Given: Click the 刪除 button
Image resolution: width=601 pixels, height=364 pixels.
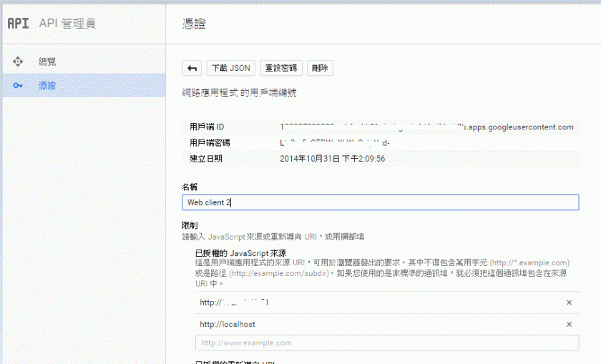Looking at the screenshot, I should click(320, 68).
